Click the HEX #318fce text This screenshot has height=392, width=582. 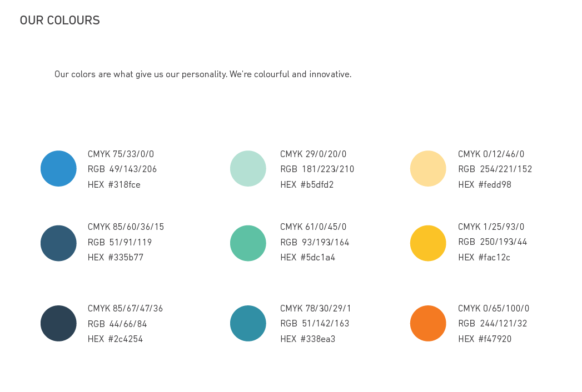114,184
